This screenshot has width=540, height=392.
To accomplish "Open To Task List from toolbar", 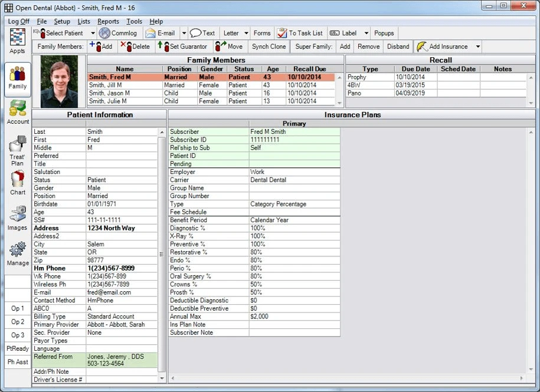I will pyautogui.click(x=300, y=33).
